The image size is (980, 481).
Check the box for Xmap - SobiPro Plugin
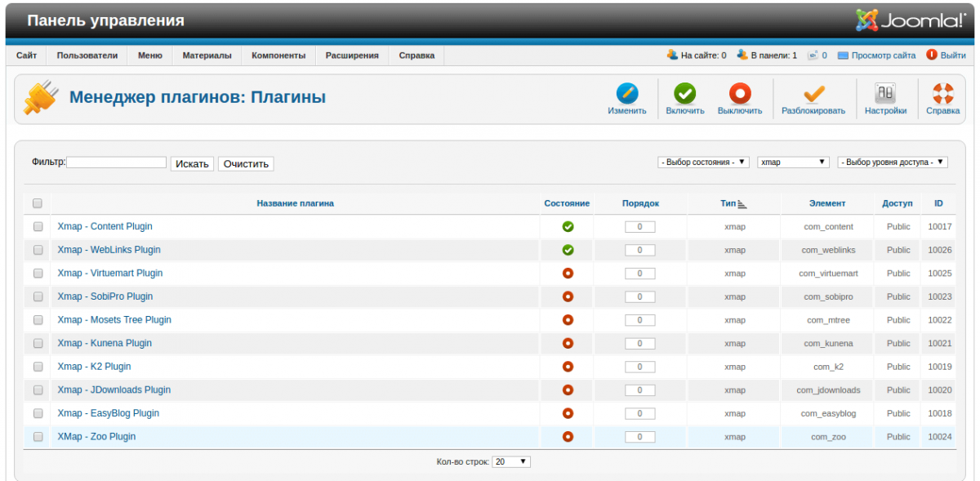click(38, 296)
